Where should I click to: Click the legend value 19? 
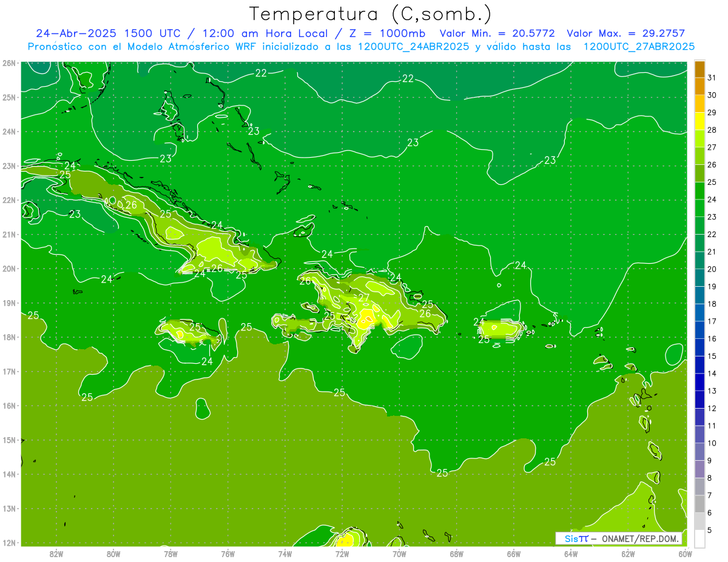pyautogui.click(x=712, y=286)
